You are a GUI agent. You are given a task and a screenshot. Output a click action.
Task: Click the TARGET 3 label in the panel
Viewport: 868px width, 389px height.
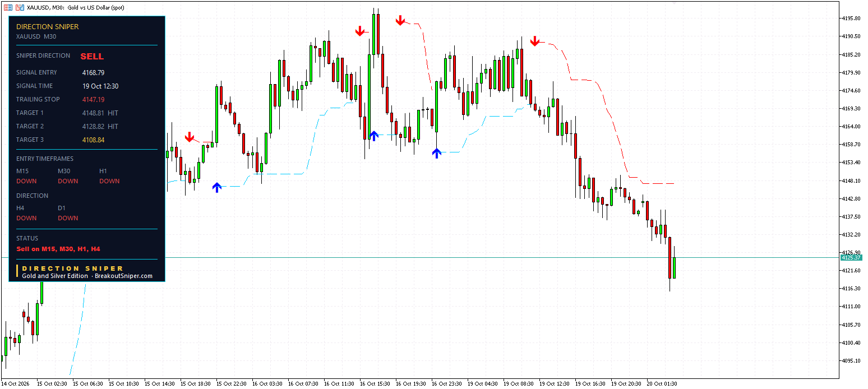[x=30, y=140]
